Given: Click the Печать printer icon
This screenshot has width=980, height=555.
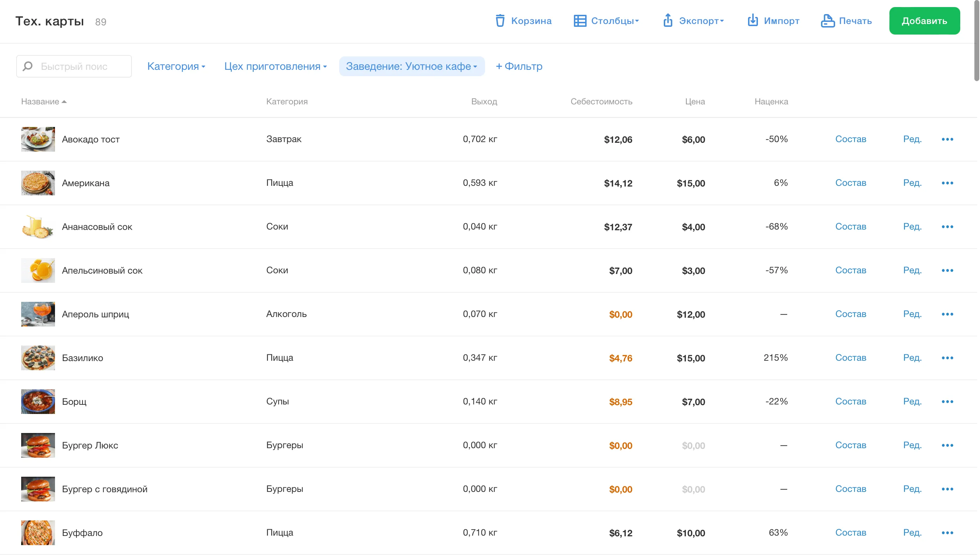Looking at the screenshot, I should [x=827, y=20].
